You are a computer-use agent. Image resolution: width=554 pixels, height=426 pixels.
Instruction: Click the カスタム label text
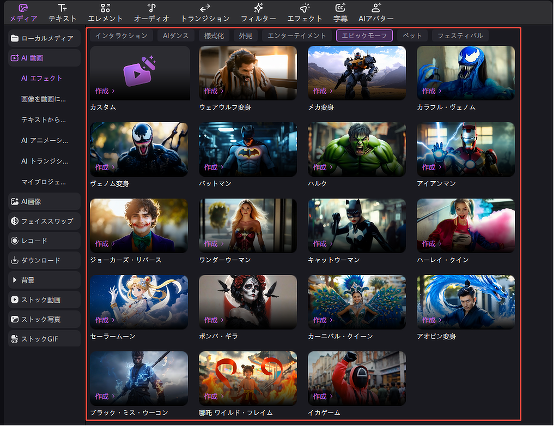click(x=103, y=107)
